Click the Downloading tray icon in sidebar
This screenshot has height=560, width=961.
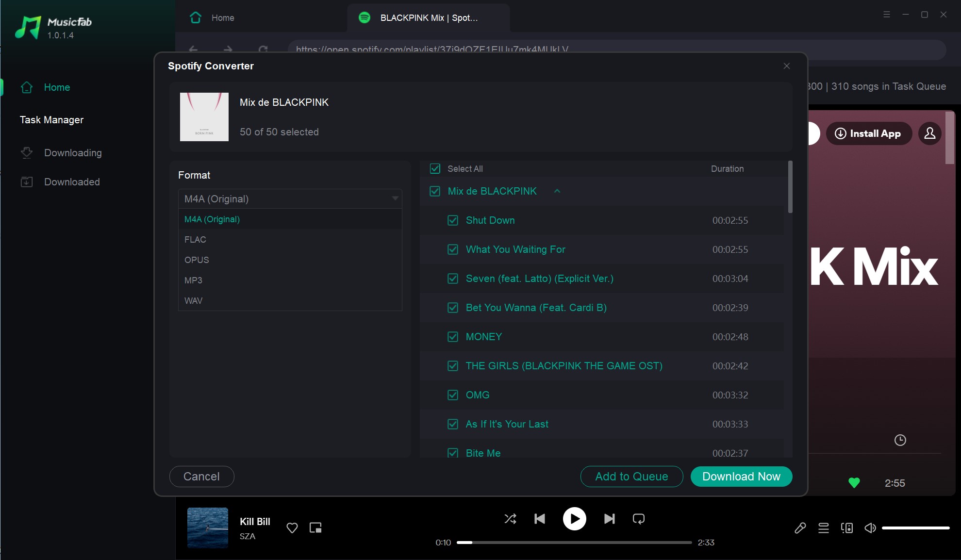coord(27,153)
